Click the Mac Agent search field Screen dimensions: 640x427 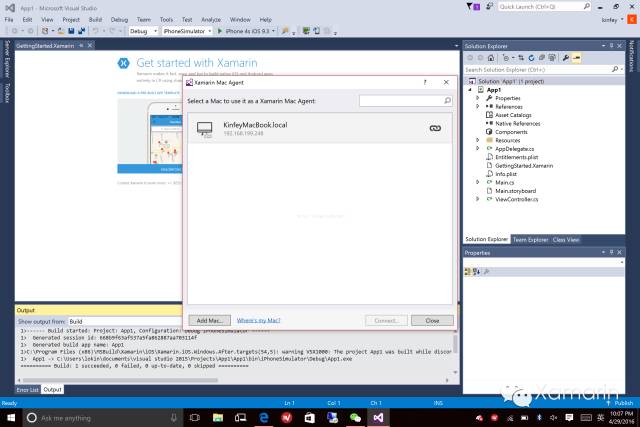point(405,100)
